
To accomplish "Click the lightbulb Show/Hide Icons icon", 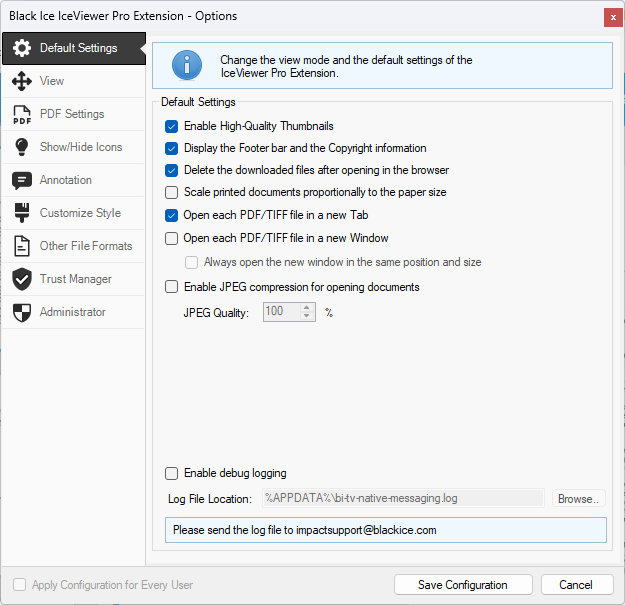I will (x=22, y=147).
